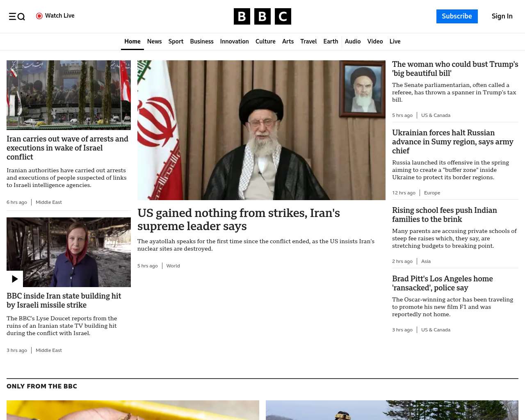Click 'Many parents are accusing private schools' text
Viewport: 525px width, 420px height.
point(454,238)
